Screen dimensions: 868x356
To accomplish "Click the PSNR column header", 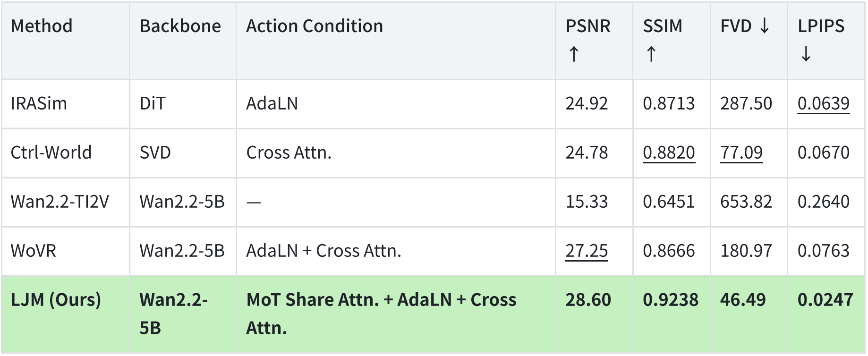I will pos(594,41).
